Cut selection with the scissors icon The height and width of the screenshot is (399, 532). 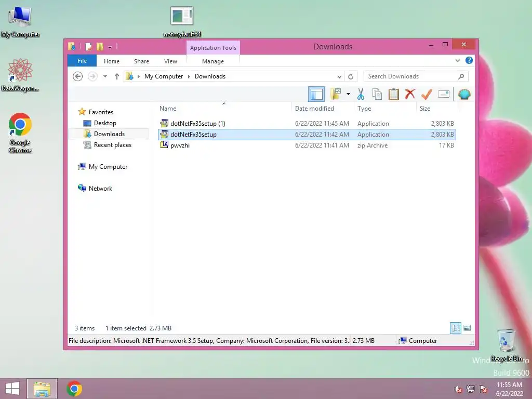coord(361,94)
